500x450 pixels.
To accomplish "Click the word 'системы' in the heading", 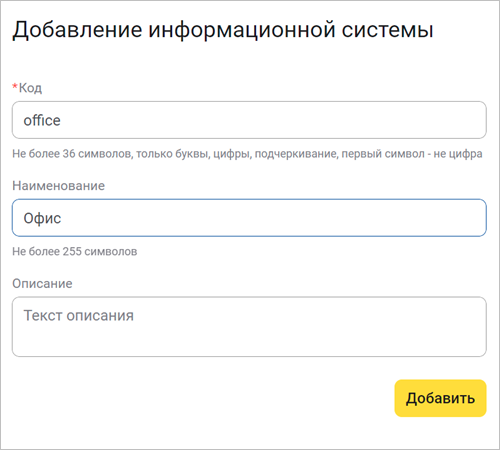I will click(388, 30).
